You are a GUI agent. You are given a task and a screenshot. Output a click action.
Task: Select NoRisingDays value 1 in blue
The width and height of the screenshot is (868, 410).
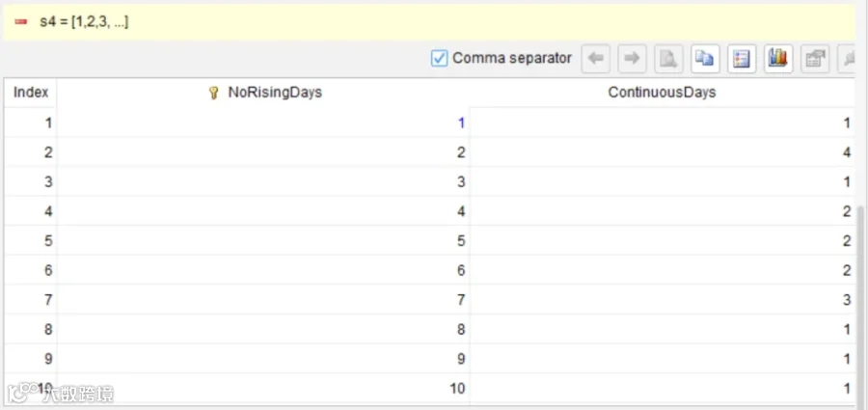coord(263,123)
